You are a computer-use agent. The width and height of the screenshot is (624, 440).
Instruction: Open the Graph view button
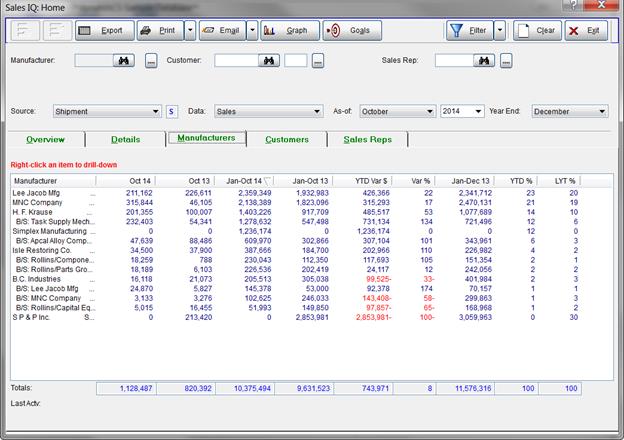tap(290, 31)
